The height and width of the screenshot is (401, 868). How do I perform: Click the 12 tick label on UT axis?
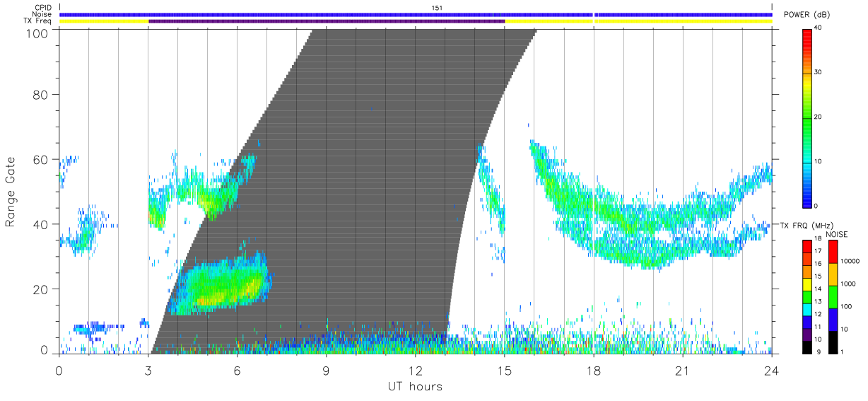tap(415, 370)
